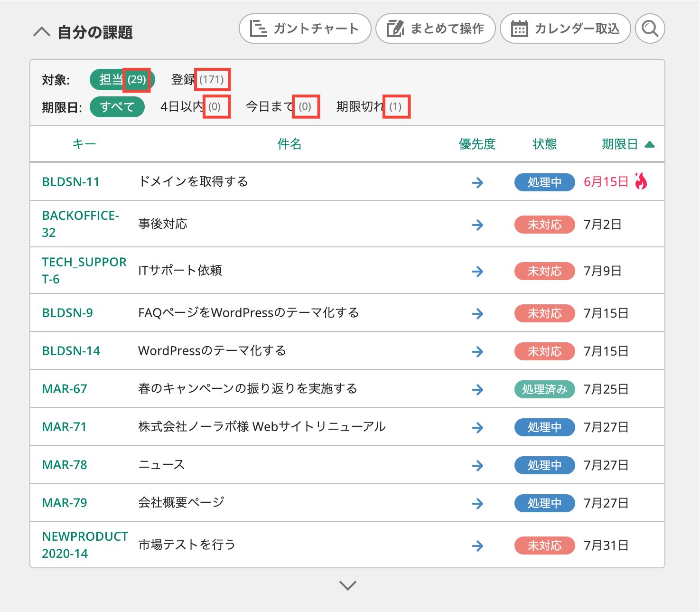Click the overdue date 6月15日

[606, 182]
